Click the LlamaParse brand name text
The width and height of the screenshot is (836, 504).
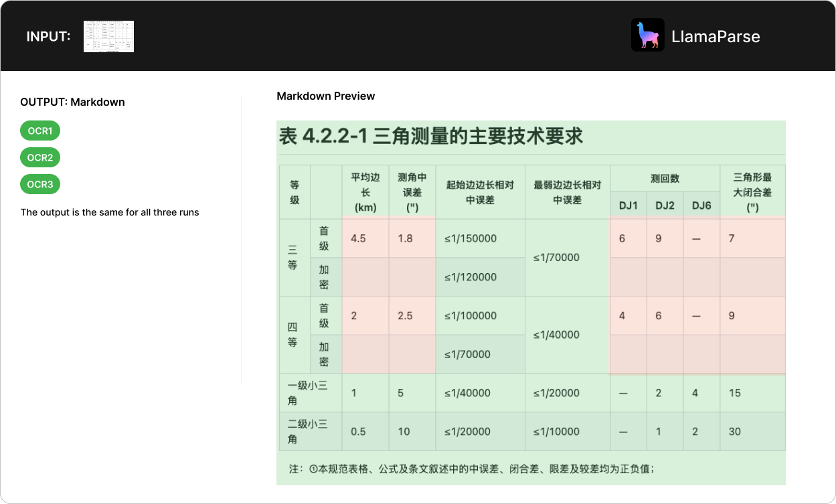(715, 36)
